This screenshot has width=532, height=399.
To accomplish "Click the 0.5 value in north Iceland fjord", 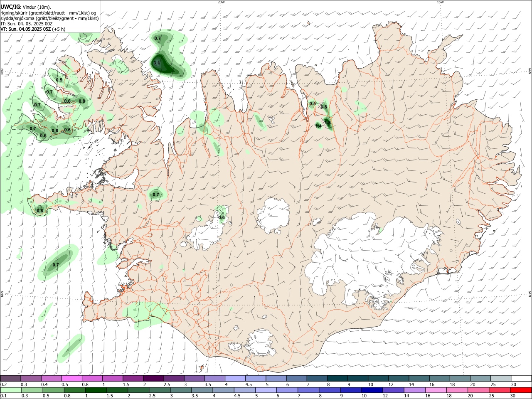I will (x=313, y=103).
